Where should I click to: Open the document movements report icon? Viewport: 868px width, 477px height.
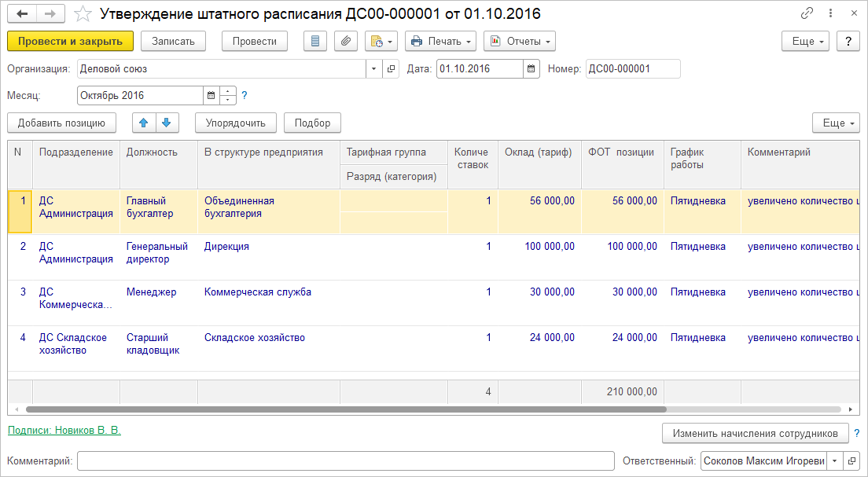(x=315, y=41)
